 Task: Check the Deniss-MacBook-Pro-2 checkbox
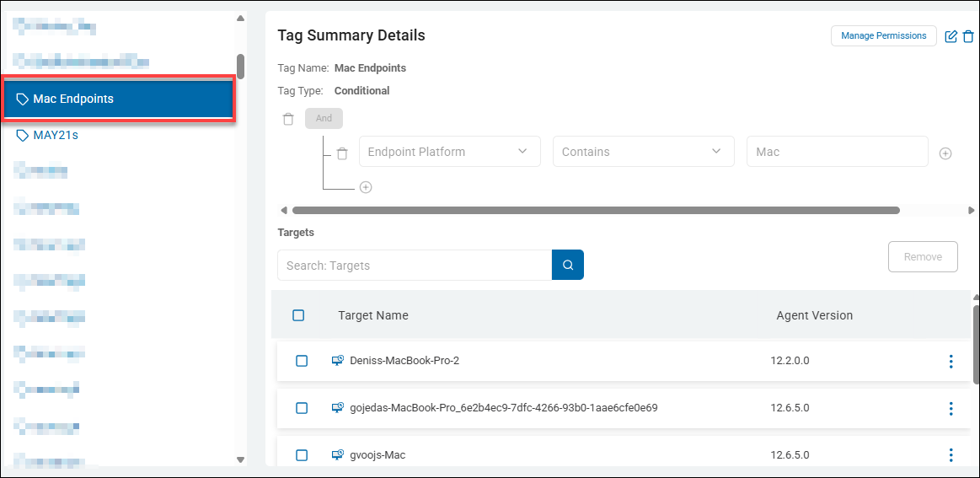pos(302,361)
